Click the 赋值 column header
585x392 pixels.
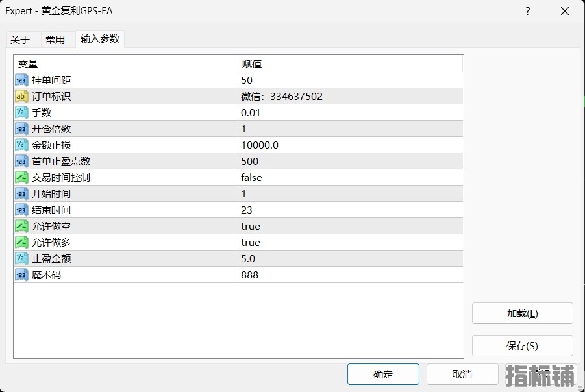351,64
